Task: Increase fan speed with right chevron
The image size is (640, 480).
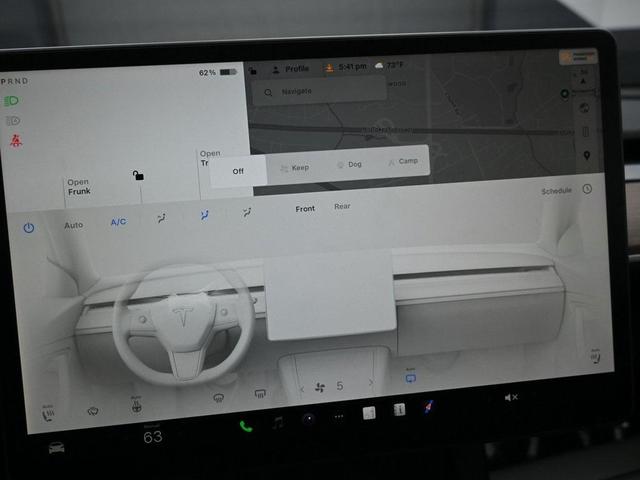Action: (371, 383)
